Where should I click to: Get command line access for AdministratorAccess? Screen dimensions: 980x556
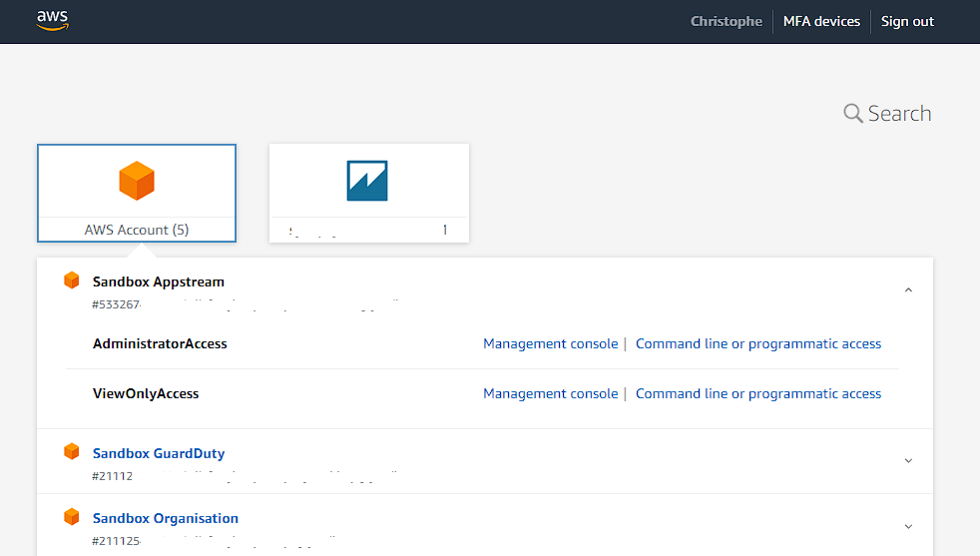coord(758,343)
